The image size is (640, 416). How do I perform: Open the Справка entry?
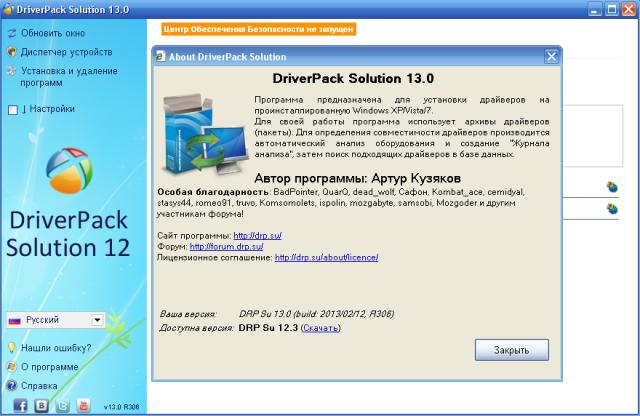(x=39, y=385)
